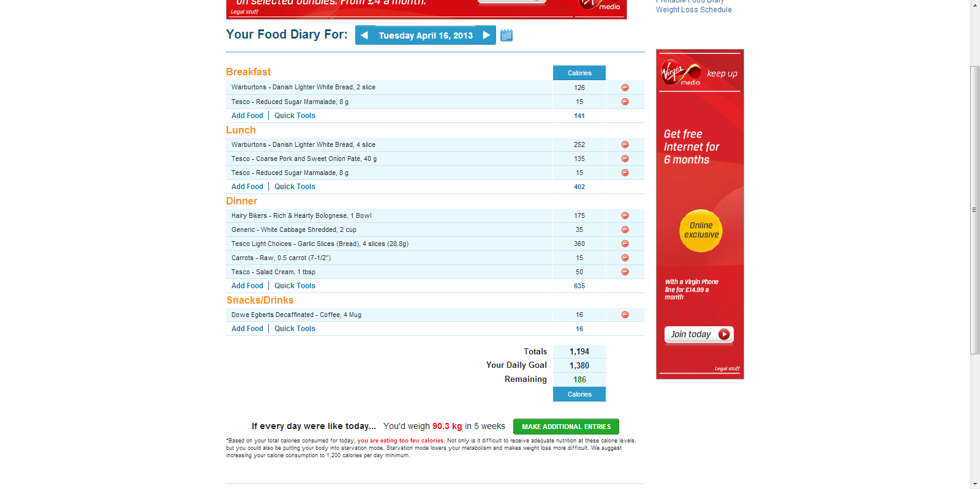Open Quick Tools for Breakfast

[295, 116]
